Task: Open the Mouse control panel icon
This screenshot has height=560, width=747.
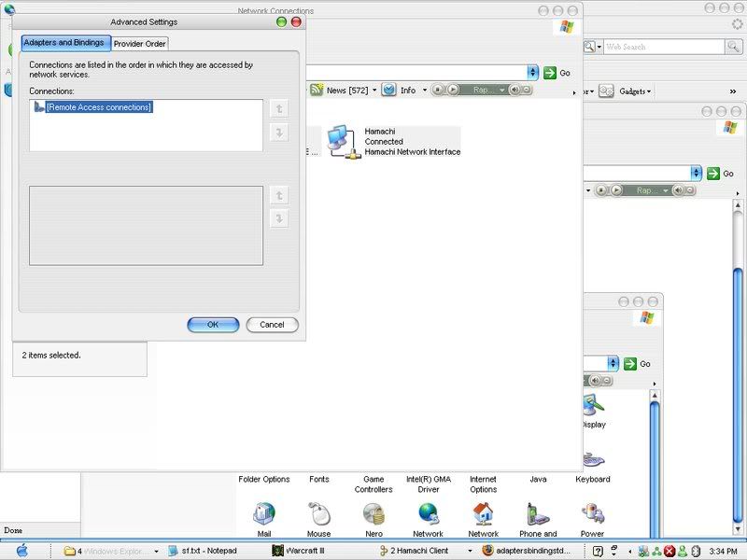Action: (x=318, y=513)
